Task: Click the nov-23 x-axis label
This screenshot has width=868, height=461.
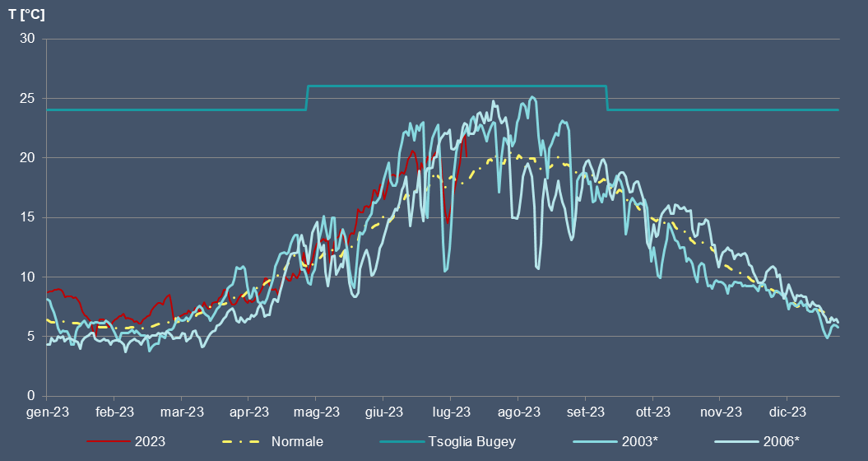Action: click(721, 412)
